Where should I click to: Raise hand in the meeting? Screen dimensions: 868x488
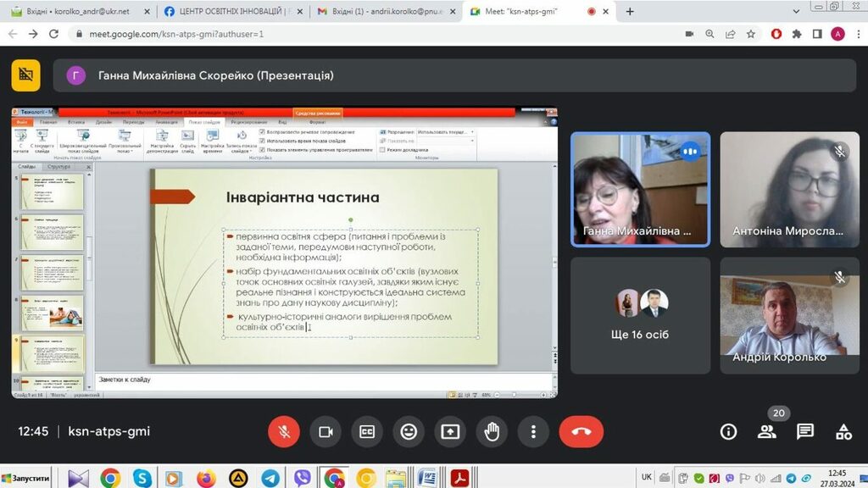(492, 431)
